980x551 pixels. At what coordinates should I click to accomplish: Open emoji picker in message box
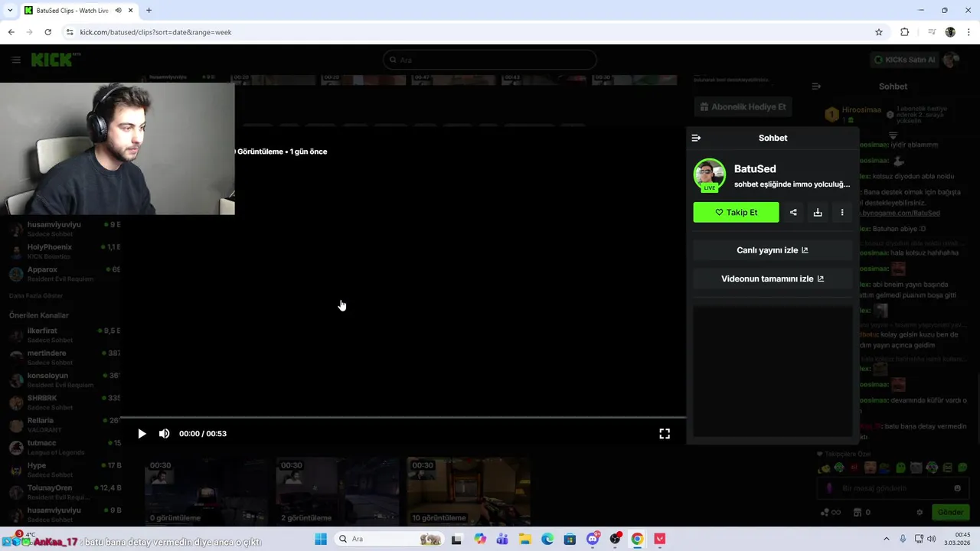(x=957, y=488)
